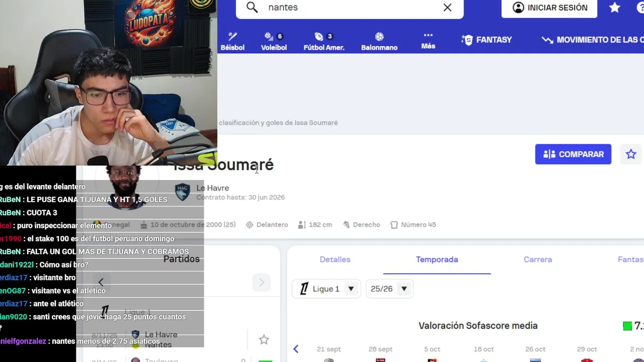Click the 182 cm height info
The image size is (644, 362).
tap(315, 225)
